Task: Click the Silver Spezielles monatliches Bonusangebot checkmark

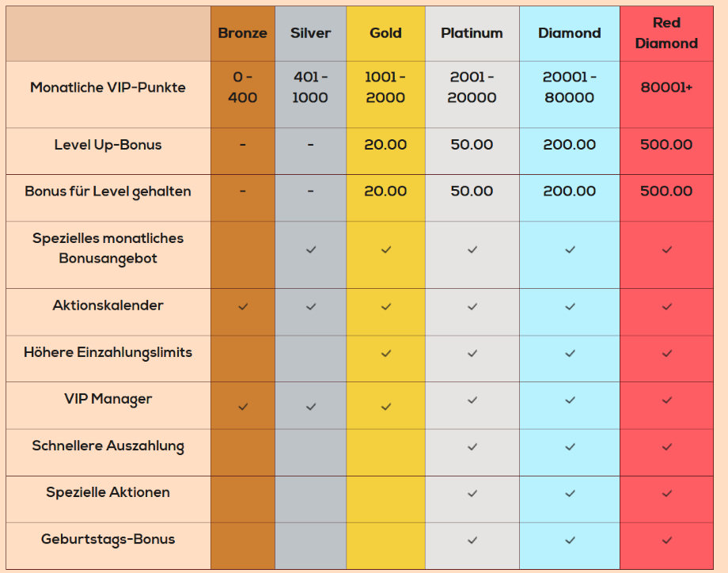Action: click(311, 250)
